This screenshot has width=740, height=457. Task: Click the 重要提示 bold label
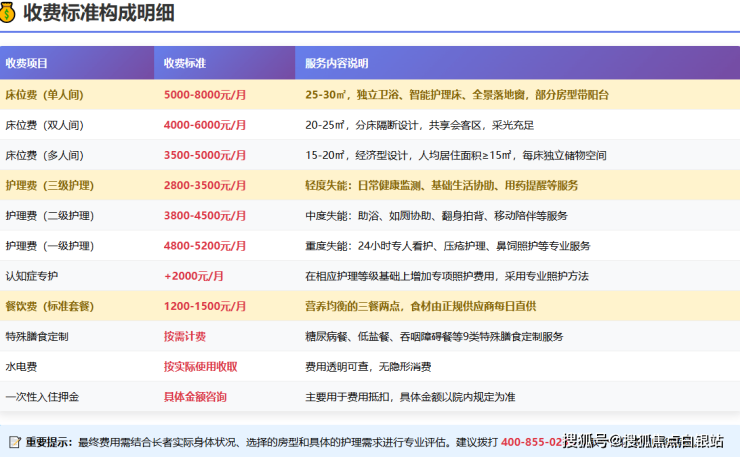(x=48, y=441)
